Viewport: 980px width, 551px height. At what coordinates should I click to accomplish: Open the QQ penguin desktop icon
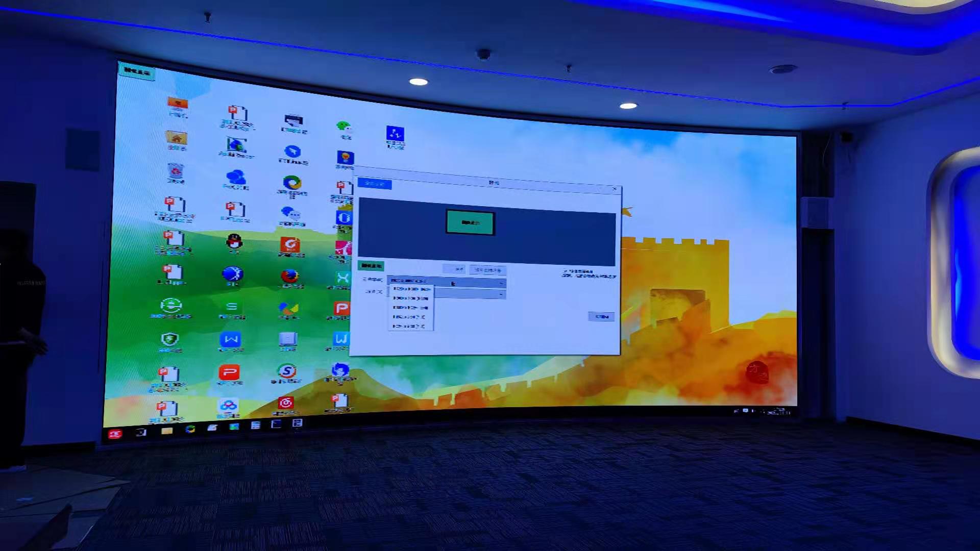pyautogui.click(x=234, y=241)
